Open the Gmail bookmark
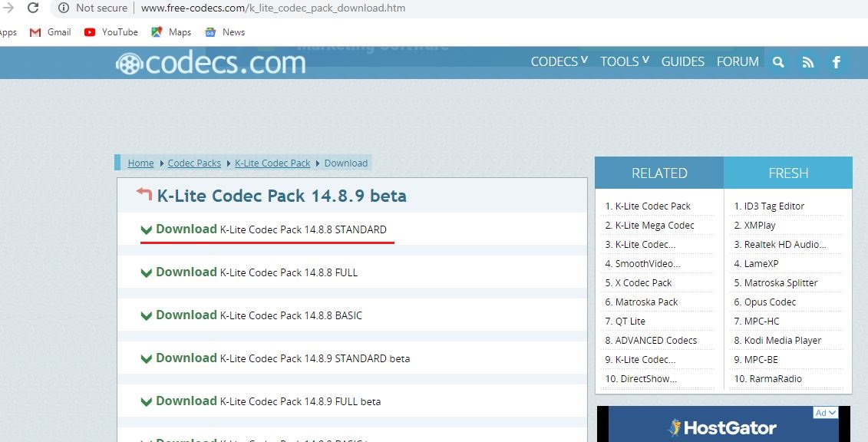This screenshot has height=442, width=868. click(51, 32)
